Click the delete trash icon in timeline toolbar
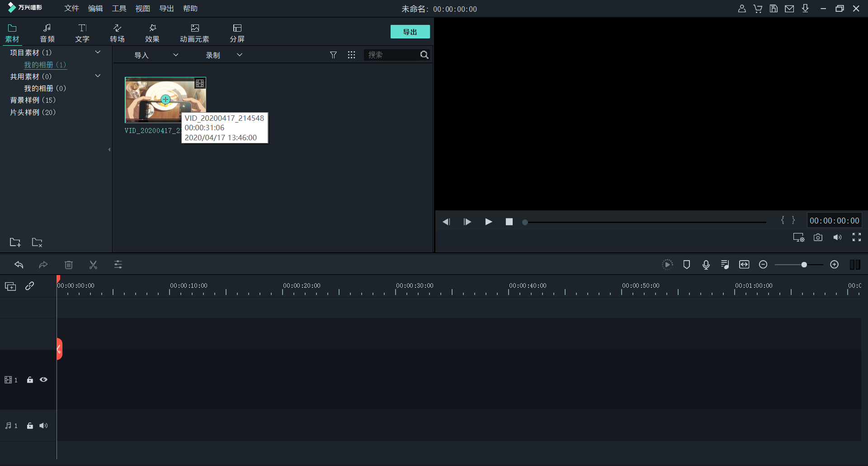This screenshot has width=868, height=466. (69, 265)
